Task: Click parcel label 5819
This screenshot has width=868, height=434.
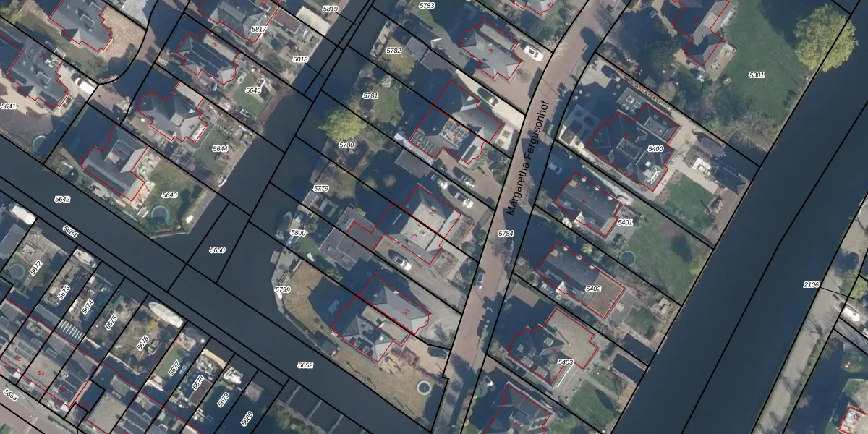Action: click(330, 9)
